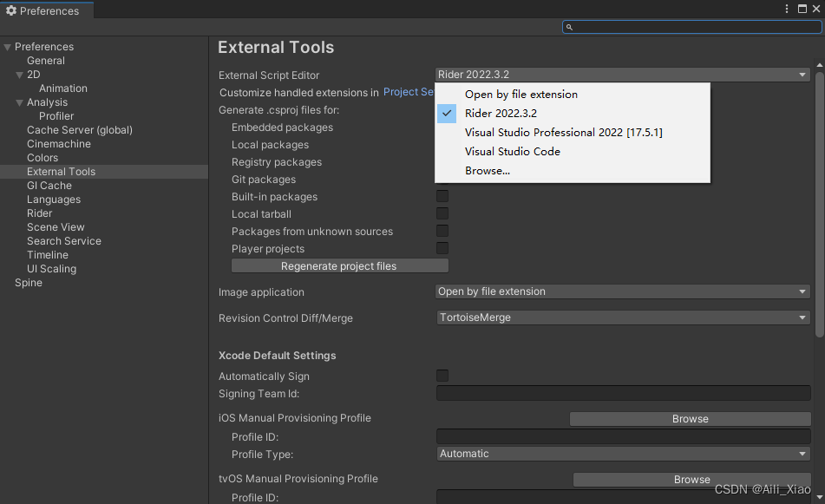
Task: Click the 'Registry packages' label
Action: (x=277, y=162)
